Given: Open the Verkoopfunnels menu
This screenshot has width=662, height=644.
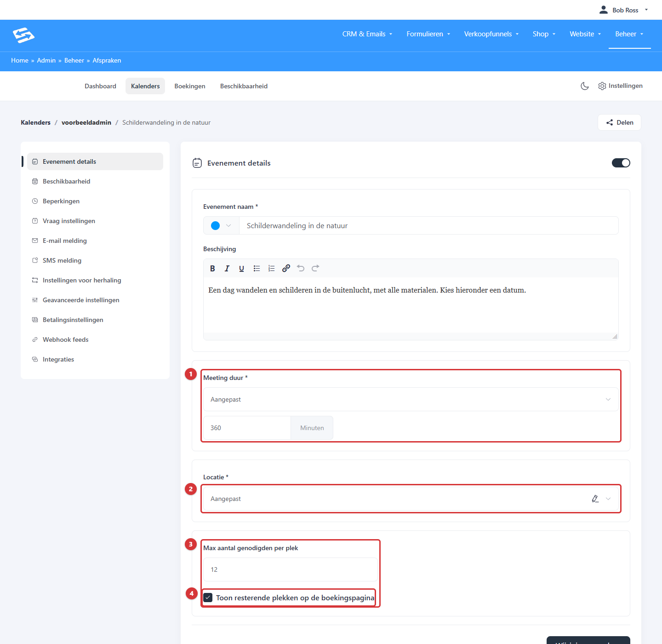Looking at the screenshot, I should tap(491, 34).
